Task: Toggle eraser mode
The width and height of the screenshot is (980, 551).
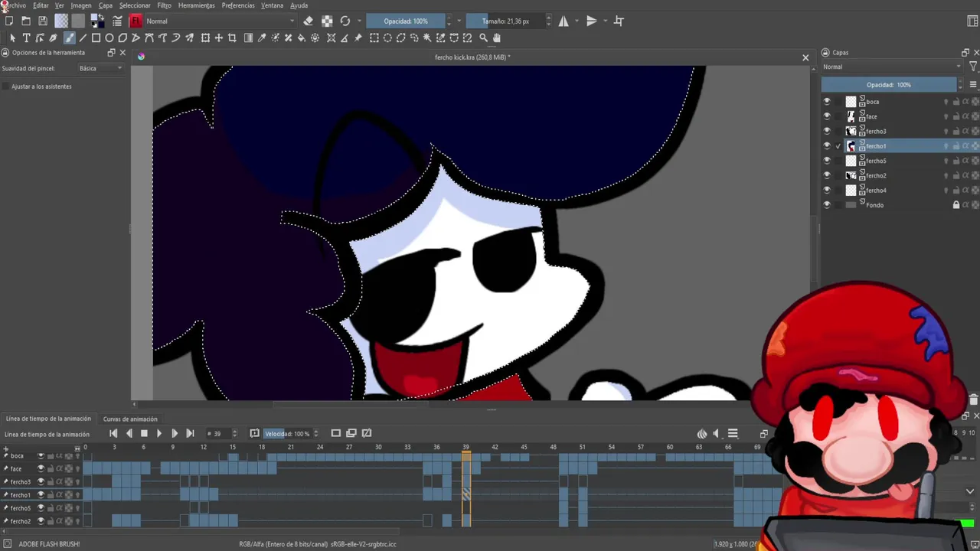Action: click(309, 21)
